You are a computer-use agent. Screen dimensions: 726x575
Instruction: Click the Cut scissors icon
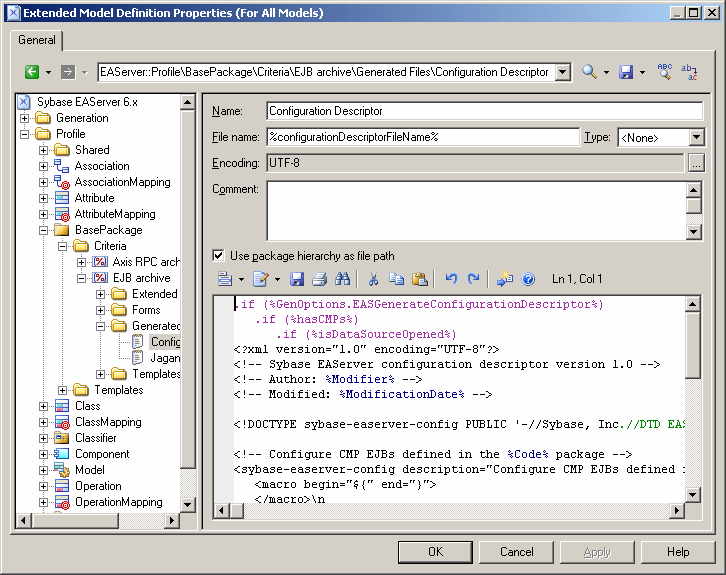point(373,279)
